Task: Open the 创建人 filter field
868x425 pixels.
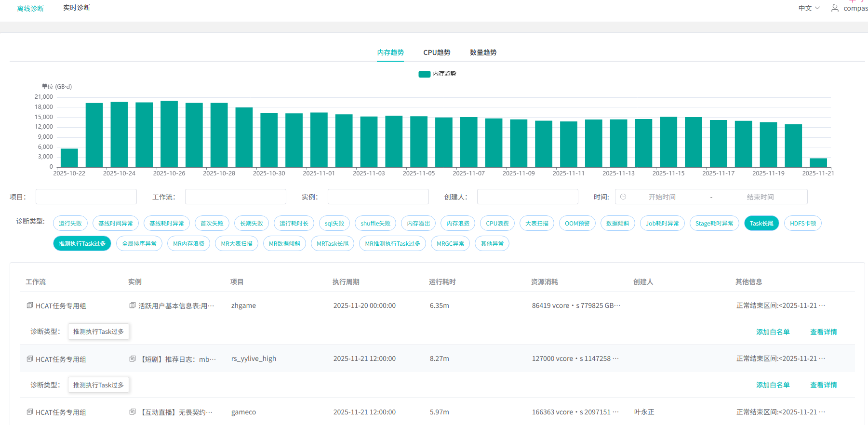Action: coord(527,197)
